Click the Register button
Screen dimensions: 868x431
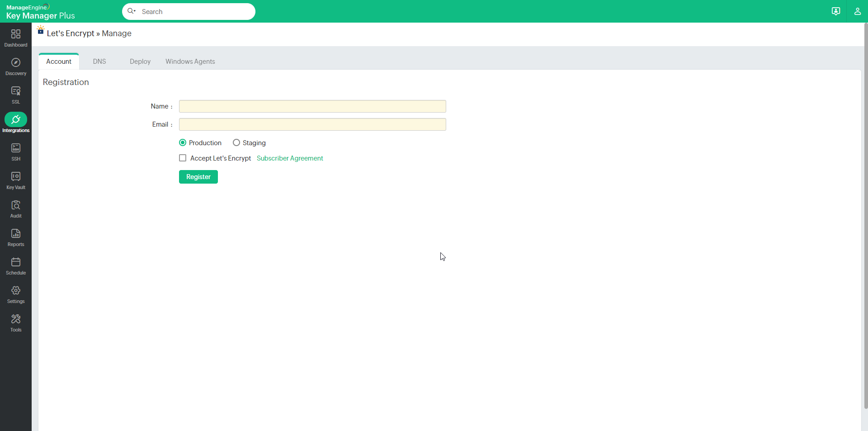[198, 177]
